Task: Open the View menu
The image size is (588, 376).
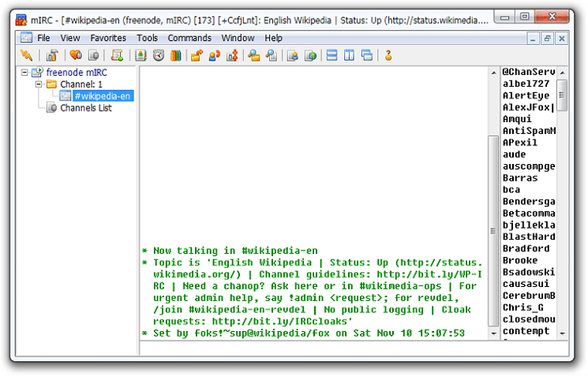Action: tap(70, 38)
